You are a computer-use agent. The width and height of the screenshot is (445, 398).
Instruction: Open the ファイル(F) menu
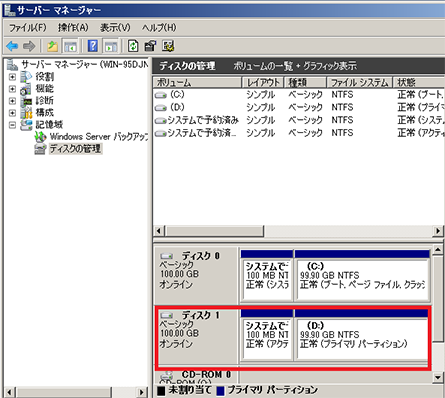pos(28,28)
